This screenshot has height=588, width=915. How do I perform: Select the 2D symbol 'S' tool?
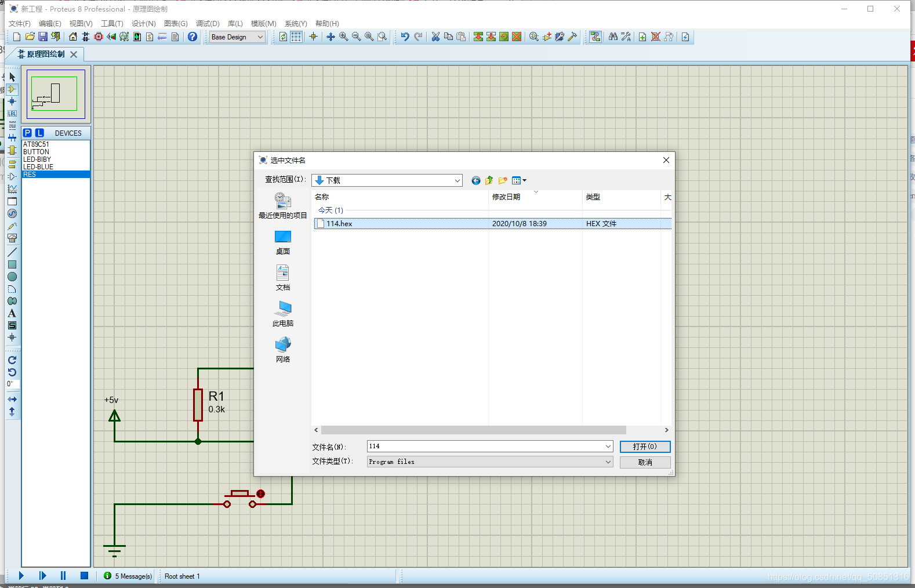(12, 325)
